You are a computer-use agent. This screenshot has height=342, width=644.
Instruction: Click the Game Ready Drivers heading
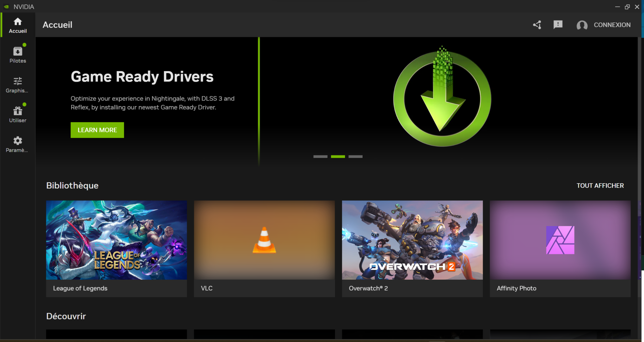142,77
